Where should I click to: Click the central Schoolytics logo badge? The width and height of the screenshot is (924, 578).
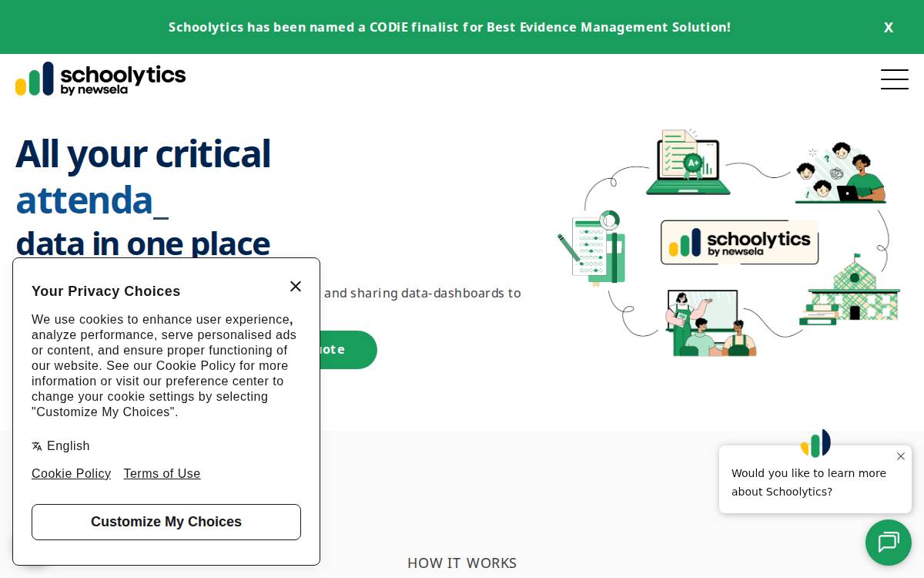(739, 242)
